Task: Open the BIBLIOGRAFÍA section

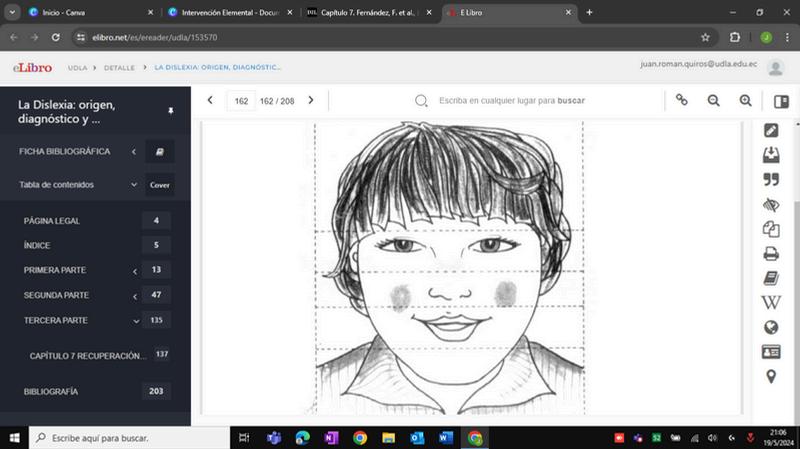Action: point(52,391)
